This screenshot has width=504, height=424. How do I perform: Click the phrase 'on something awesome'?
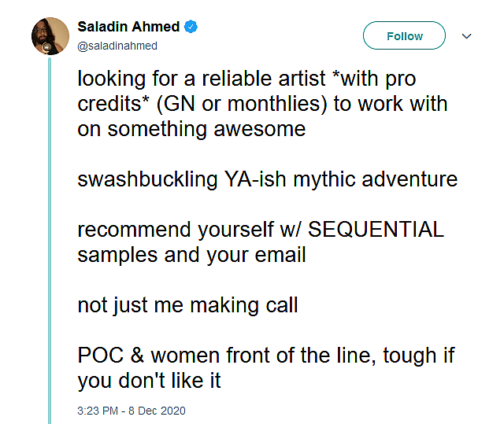coord(191,129)
